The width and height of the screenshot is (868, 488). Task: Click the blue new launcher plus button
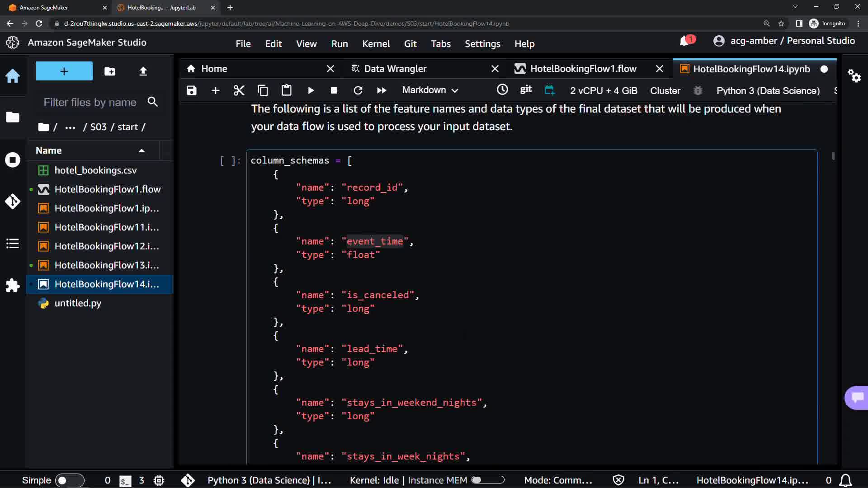pyautogui.click(x=64, y=71)
